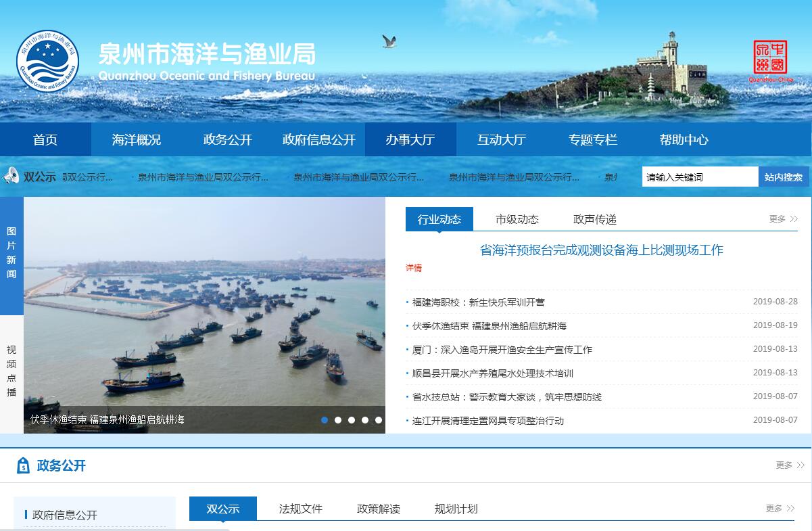Select the fifth carousel dot indicator
The height and width of the screenshot is (531, 812).
[379, 420]
